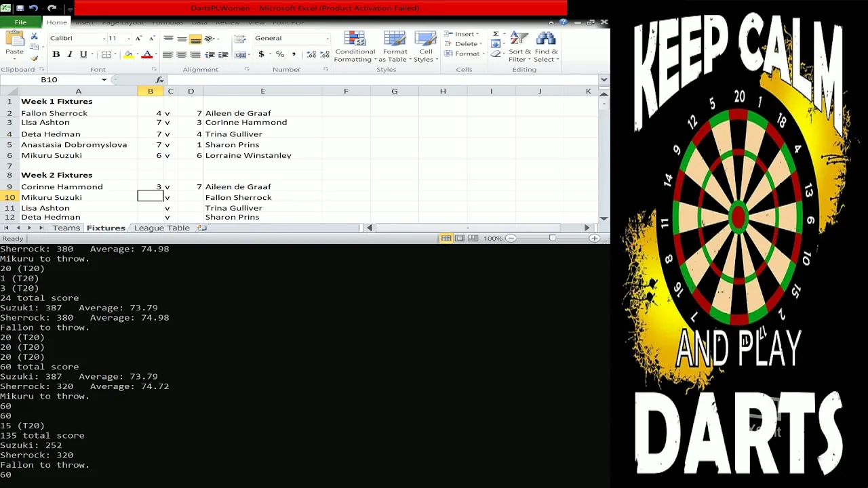Open Cell Styles gallery

[x=425, y=47]
